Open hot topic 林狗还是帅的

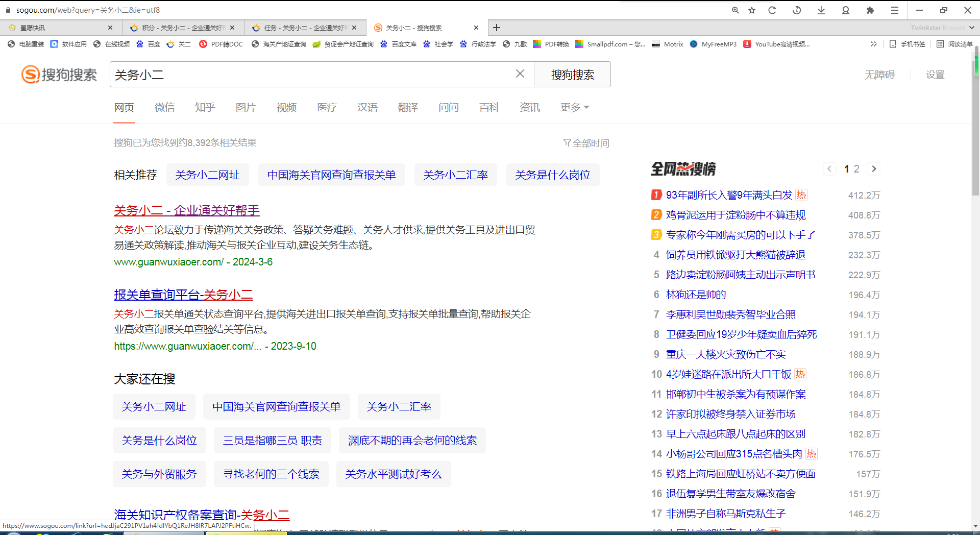click(696, 295)
